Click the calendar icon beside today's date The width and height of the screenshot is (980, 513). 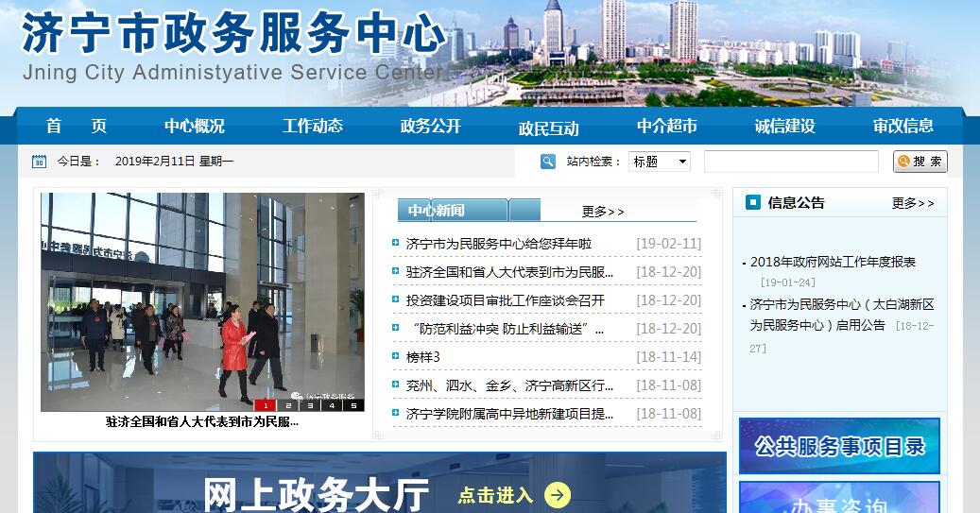(39, 162)
